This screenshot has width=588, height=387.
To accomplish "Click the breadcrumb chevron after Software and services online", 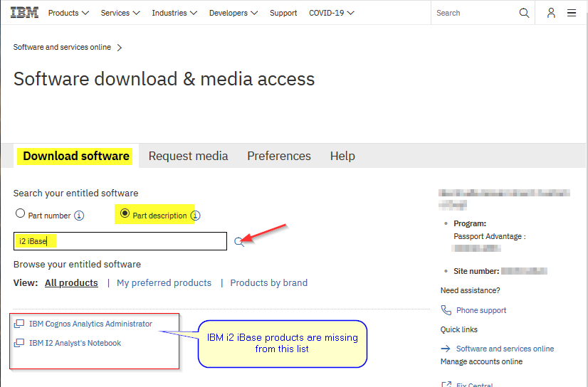I will pyautogui.click(x=120, y=48).
